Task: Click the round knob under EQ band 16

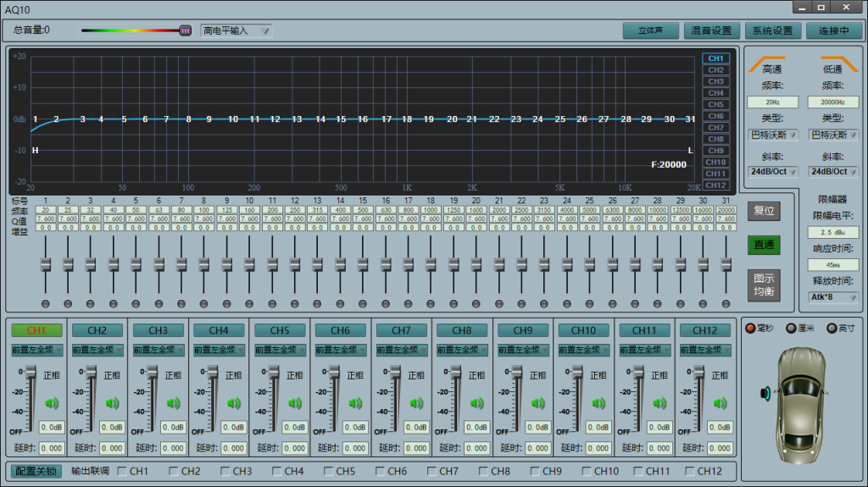Action: [x=386, y=304]
